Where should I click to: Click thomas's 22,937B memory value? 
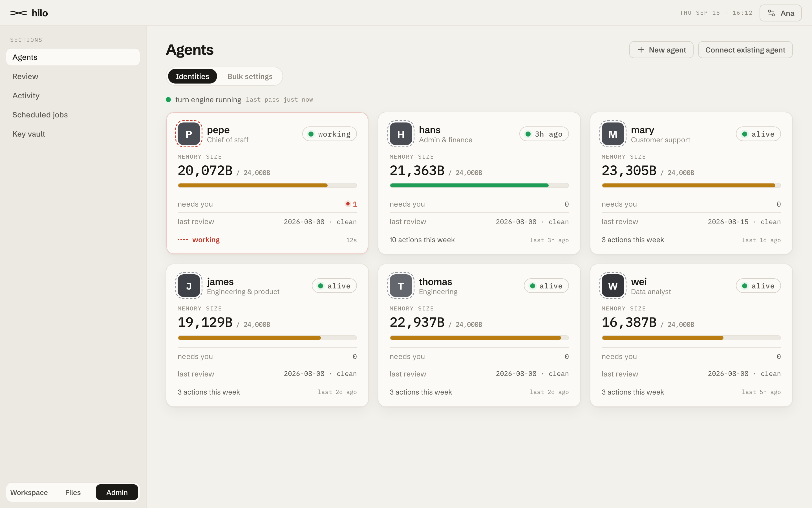click(417, 322)
